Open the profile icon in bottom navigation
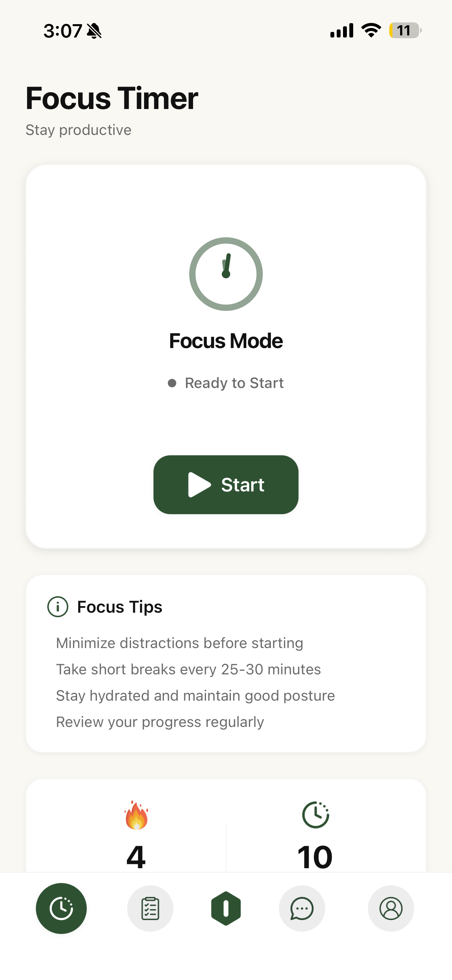Image resolution: width=452 pixels, height=980 pixels. click(390, 908)
